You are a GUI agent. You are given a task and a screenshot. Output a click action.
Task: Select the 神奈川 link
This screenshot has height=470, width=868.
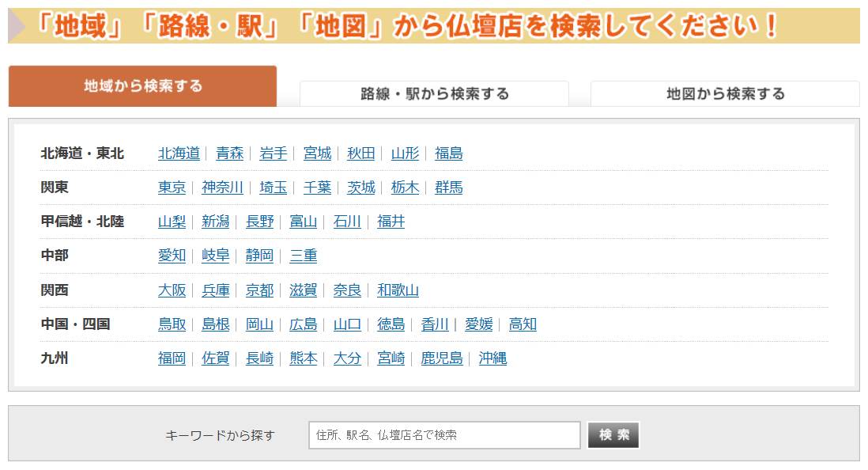point(222,188)
